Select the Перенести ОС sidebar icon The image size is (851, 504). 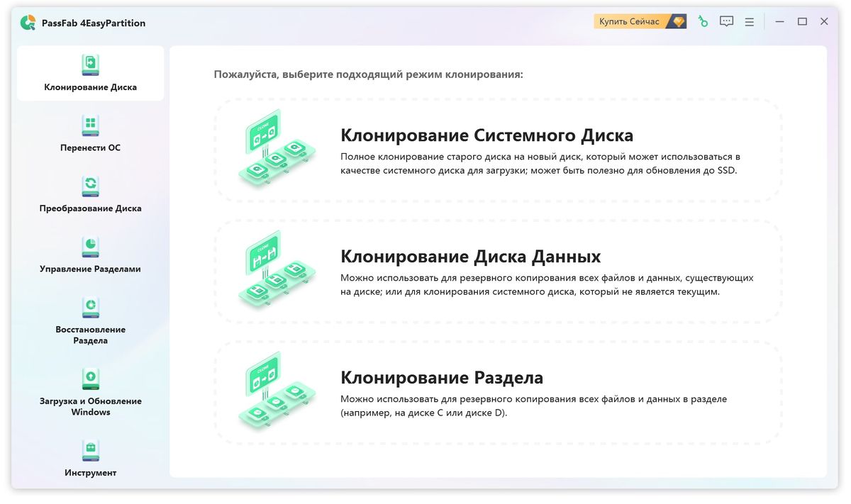tap(91, 125)
